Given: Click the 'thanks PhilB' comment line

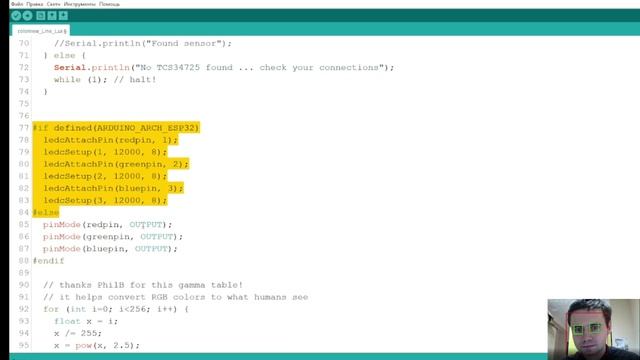Looking at the screenshot, I should (143, 285).
